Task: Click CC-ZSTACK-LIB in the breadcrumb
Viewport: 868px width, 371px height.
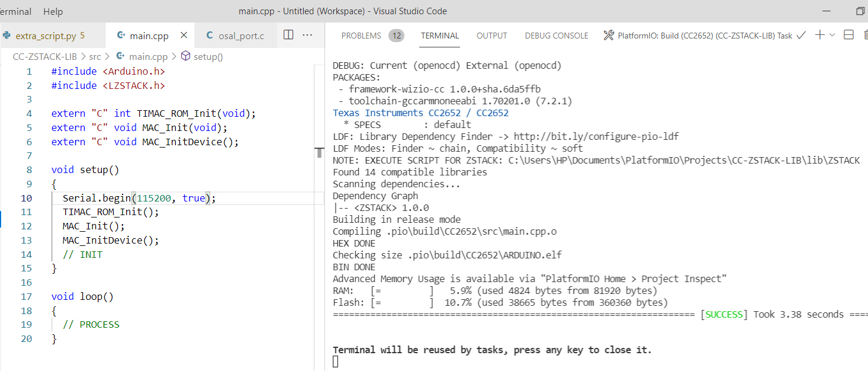Action: point(45,57)
